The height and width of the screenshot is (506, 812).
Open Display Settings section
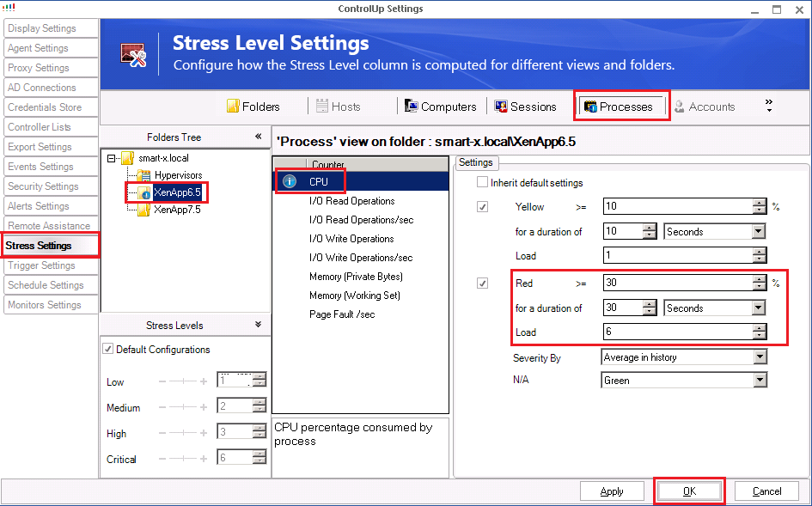(x=51, y=28)
